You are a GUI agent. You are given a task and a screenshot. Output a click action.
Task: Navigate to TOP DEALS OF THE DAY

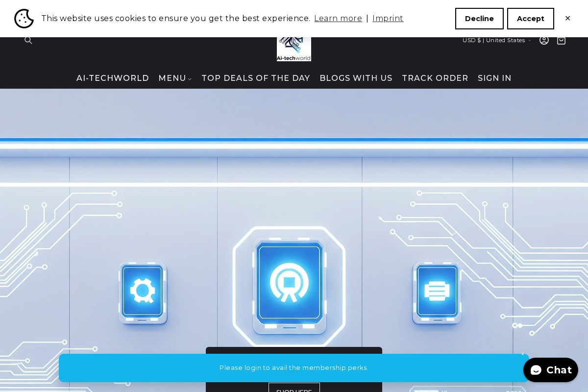coord(256,78)
